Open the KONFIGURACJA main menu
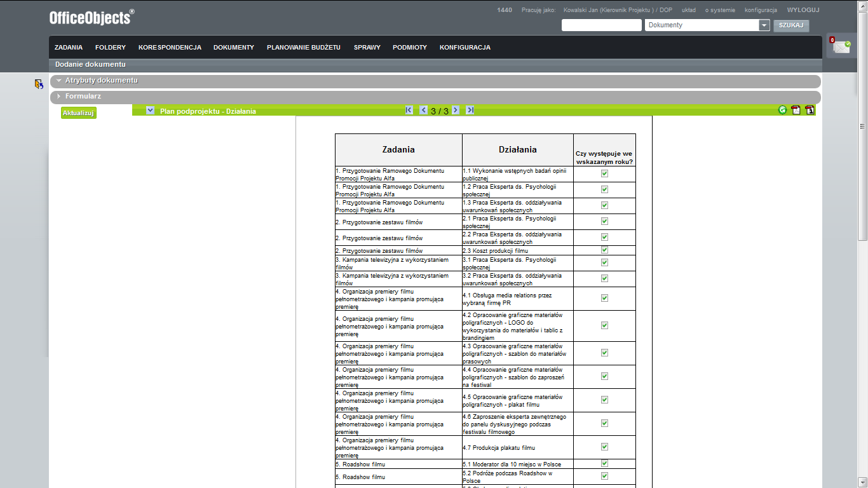The image size is (868, 488). point(465,48)
